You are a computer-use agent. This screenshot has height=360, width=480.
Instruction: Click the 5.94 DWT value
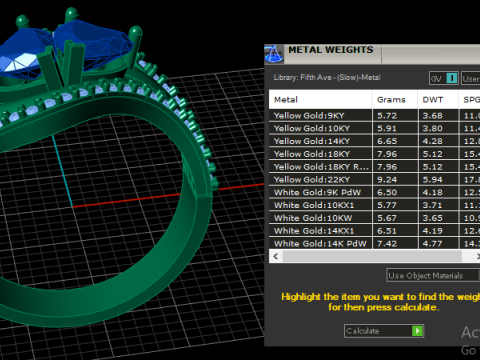pyautogui.click(x=433, y=180)
